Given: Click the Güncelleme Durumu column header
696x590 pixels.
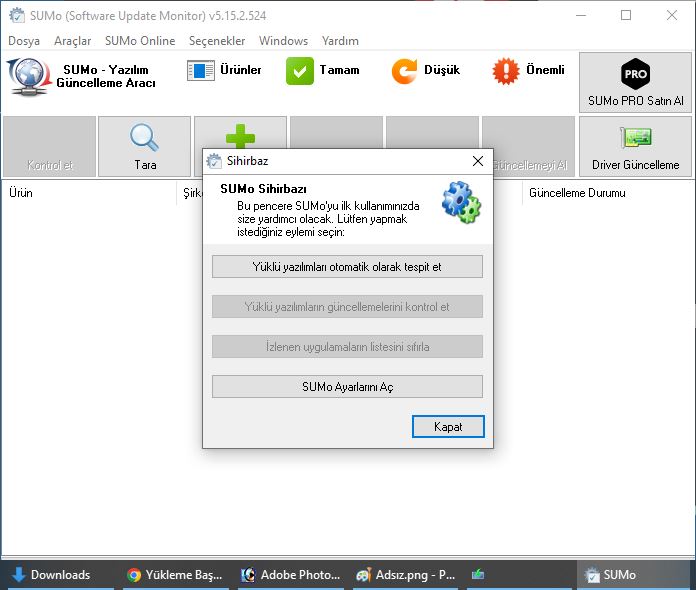Looking at the screenshot, I should [608, 193].
